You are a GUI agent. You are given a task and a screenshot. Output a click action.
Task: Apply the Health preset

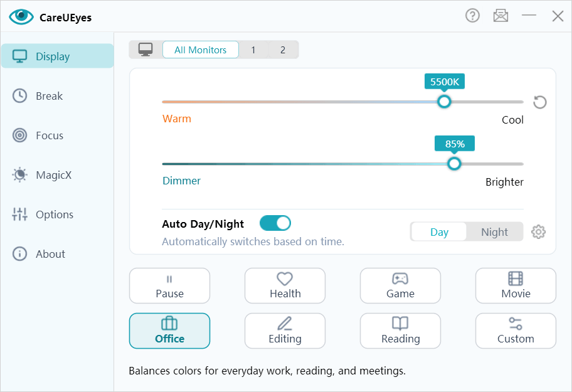[285, 285]
